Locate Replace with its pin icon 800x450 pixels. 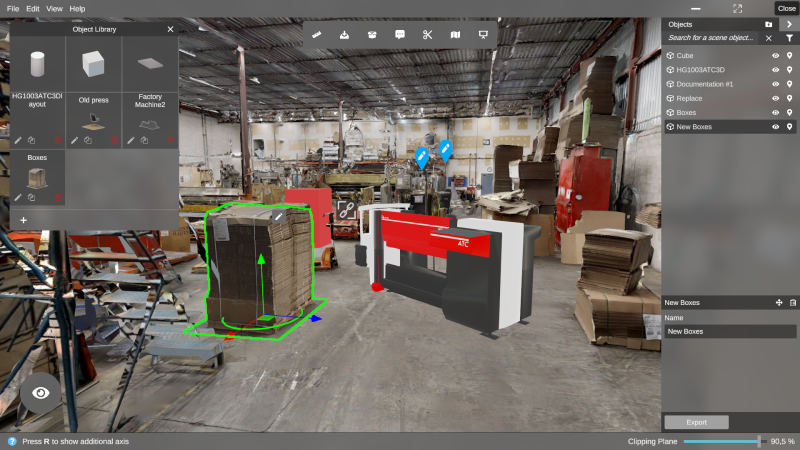[789, 98]
